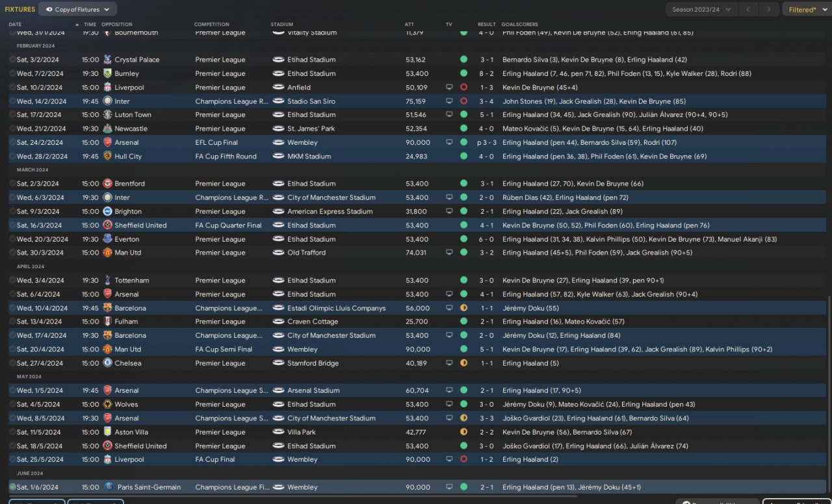Click the red loss indicator for Anfield match

[463, 88]
